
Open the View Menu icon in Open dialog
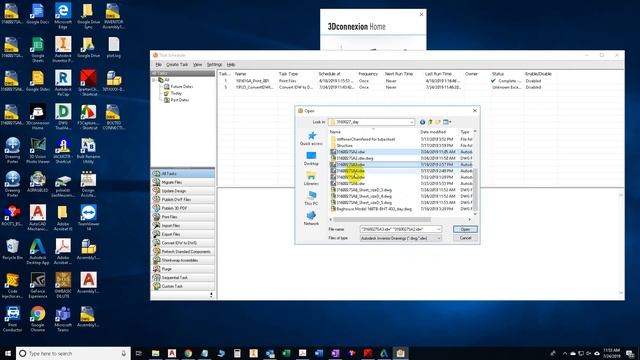pyautogui.click(x=447, y=122)
